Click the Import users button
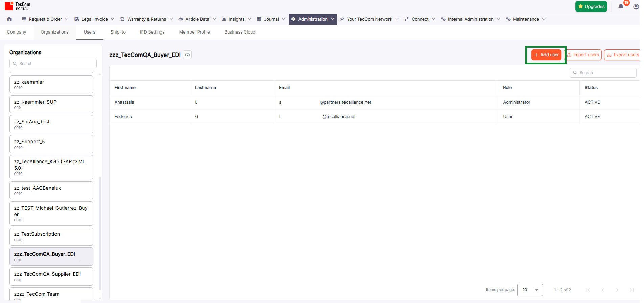 click(583, 55)
